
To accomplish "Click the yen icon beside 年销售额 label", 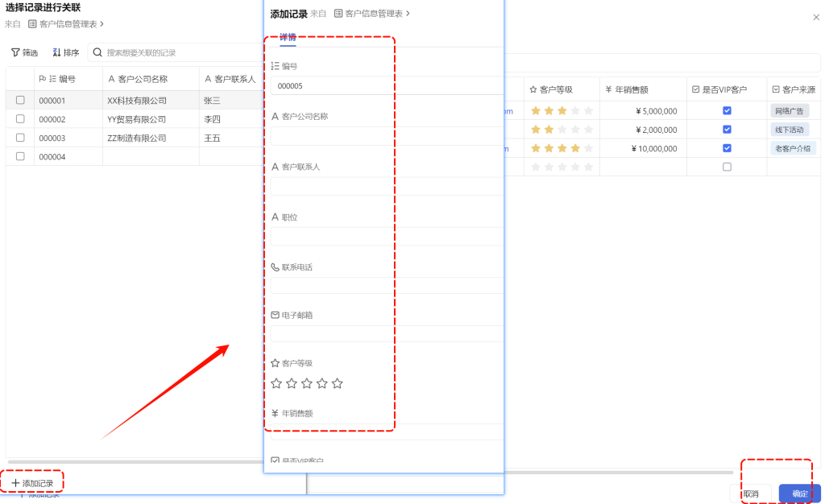I will tap(275, 413).
